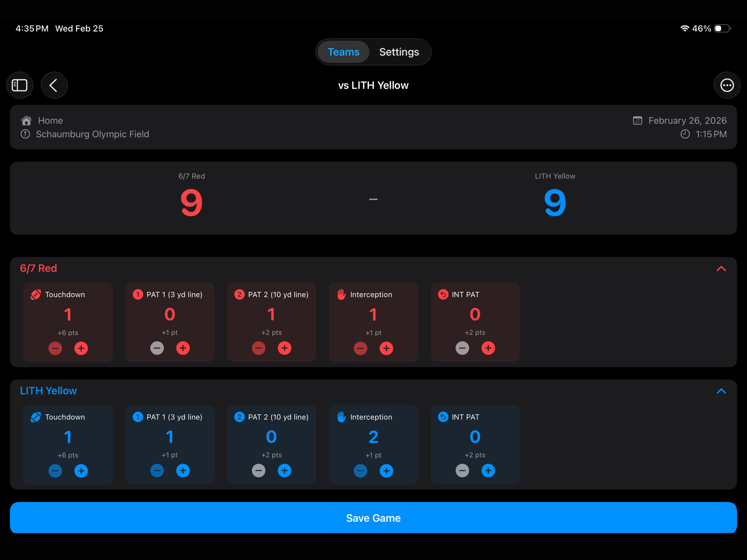Viewport: 747px width, 560px height.
Task: Click the calendar icon by the date
Action: tap(637, 121)
